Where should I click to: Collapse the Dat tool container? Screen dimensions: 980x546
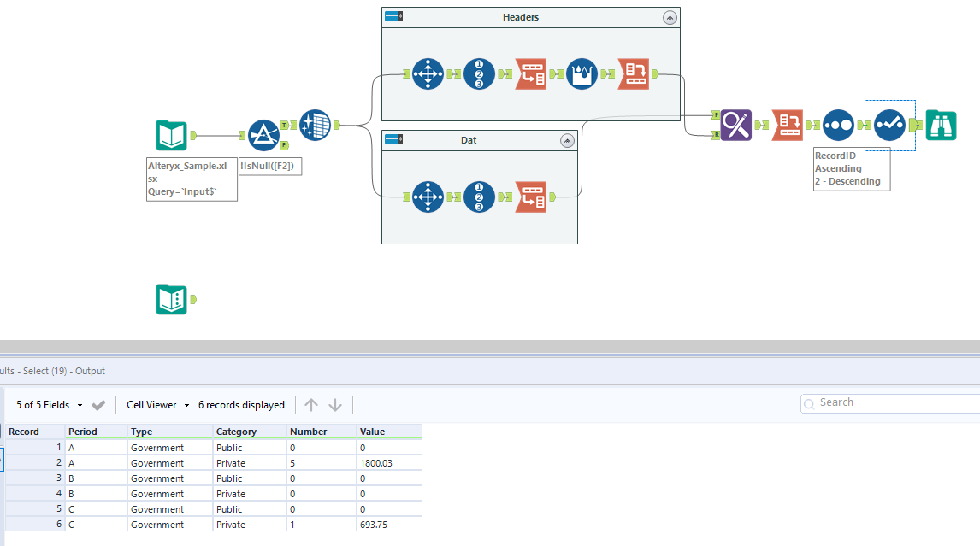click(x=567, y=140)
